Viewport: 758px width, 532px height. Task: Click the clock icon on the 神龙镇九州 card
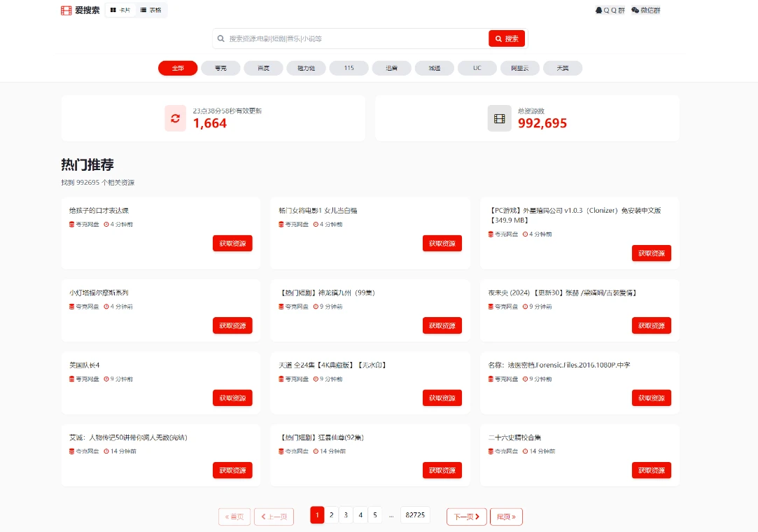tap(316, 307)
